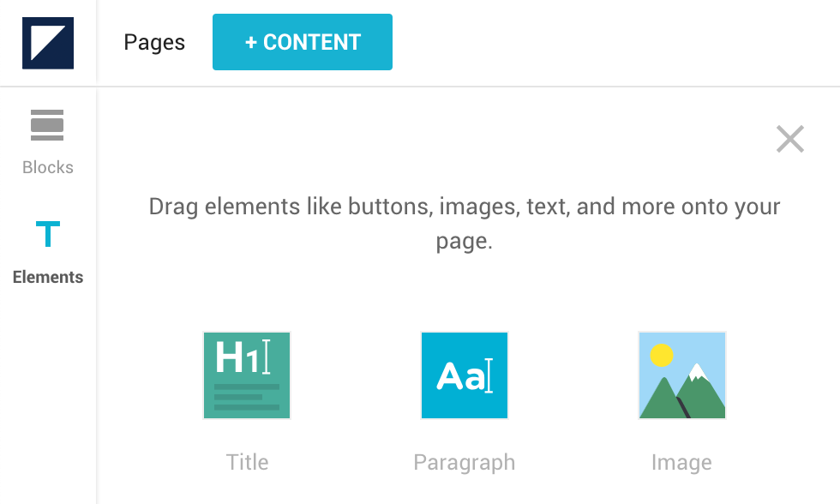This screenshot has height=504, width=840.
Task: Click the yellow sun in Image icon
Action: 662,355
